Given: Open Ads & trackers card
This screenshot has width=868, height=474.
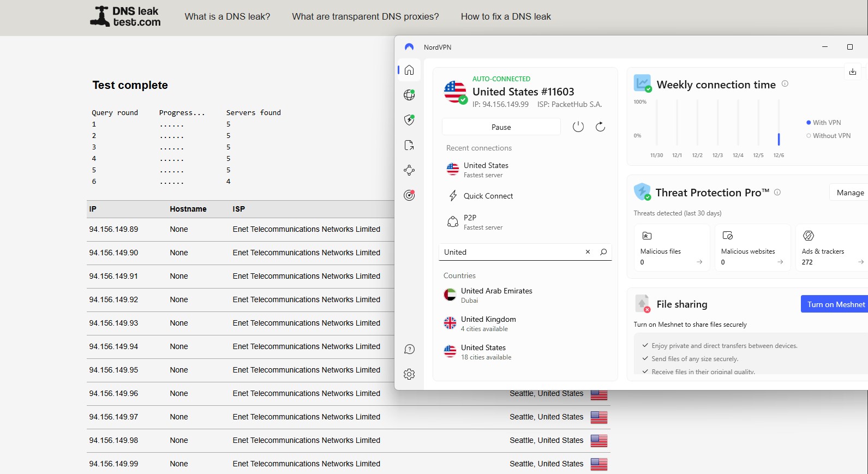Looking at the screenshot, I should pos(832,248).
